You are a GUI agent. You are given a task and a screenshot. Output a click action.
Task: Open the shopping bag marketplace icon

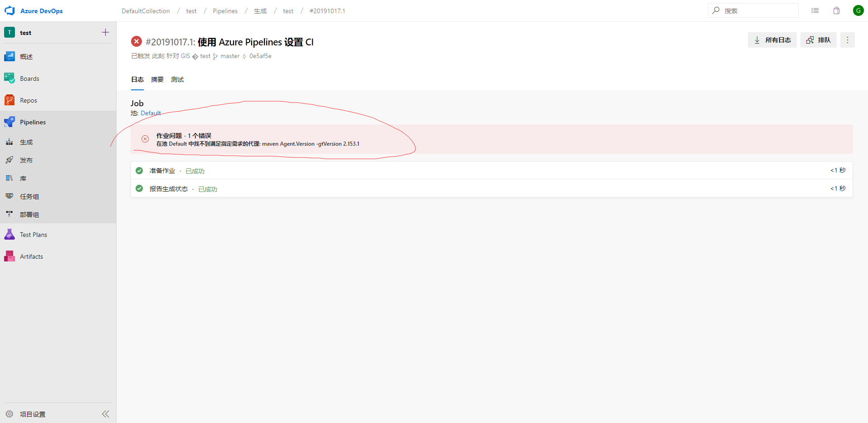point(836,11)
